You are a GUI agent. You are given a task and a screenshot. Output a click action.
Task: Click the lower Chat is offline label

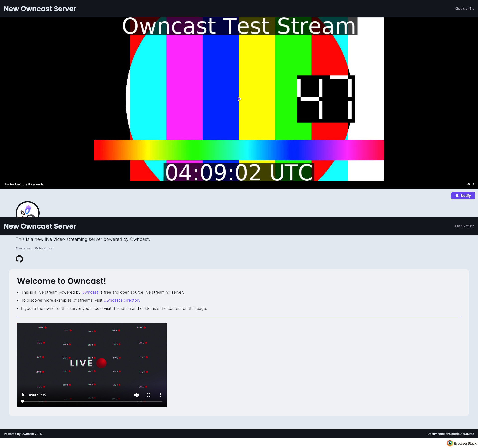(465, 226)
